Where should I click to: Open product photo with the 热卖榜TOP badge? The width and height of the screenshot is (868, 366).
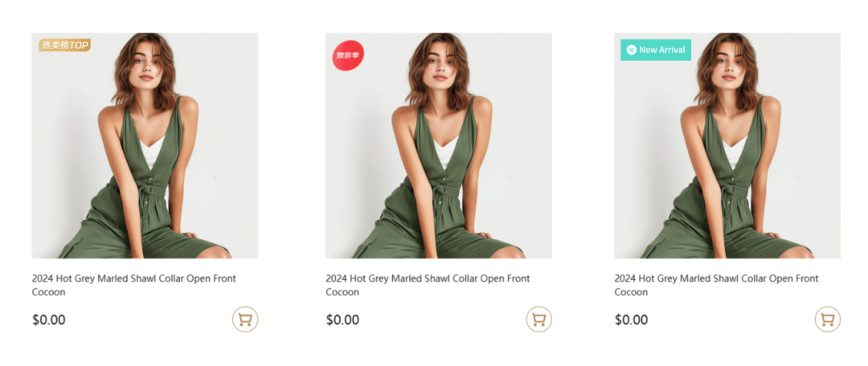click(x=145, y=161)
